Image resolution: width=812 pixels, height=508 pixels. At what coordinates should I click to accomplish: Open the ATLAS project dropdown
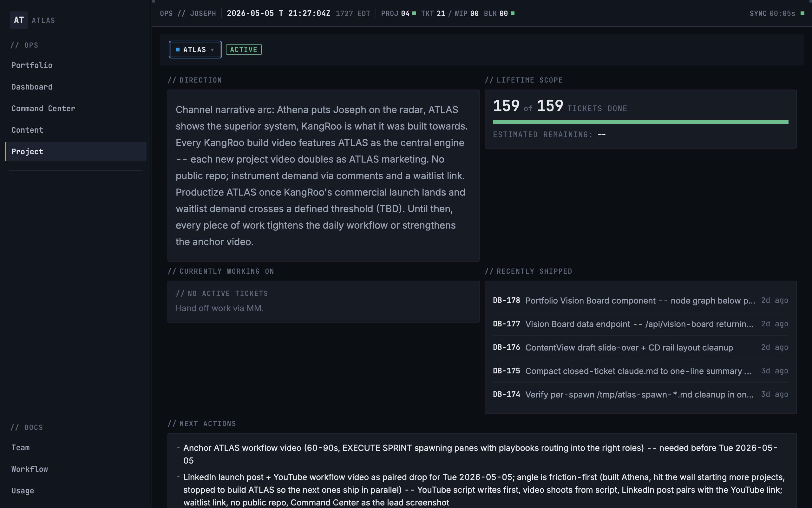coord(195,50)
